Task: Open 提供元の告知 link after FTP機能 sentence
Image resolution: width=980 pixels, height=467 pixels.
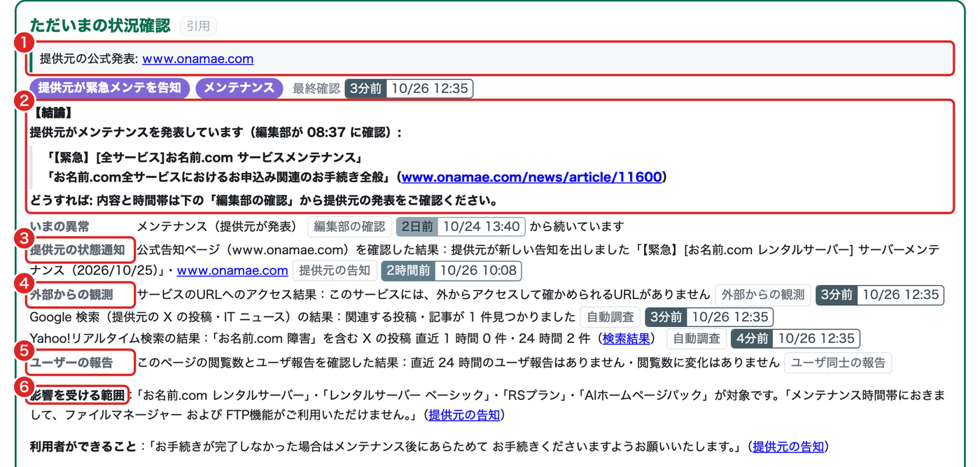Action: (x=464, y=415)
